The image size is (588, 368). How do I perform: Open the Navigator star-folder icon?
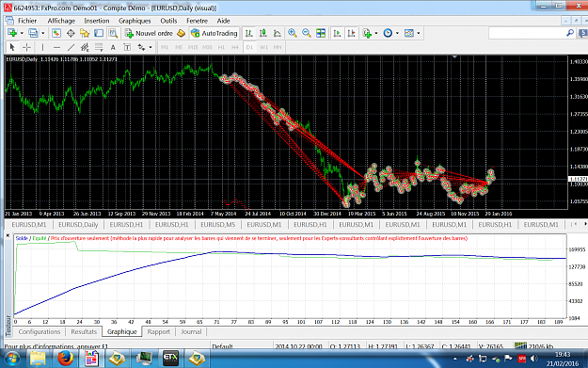tap(85, 33)
